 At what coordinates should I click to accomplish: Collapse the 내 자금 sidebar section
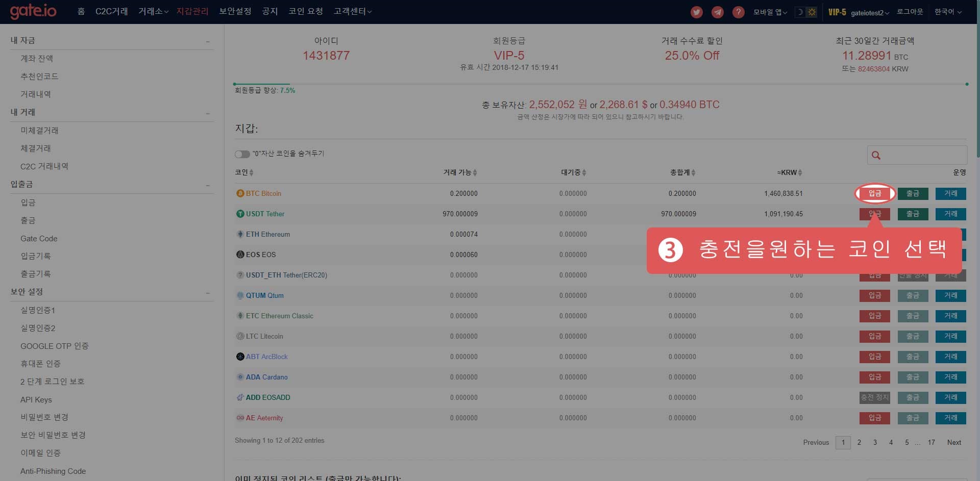(208, 41)
